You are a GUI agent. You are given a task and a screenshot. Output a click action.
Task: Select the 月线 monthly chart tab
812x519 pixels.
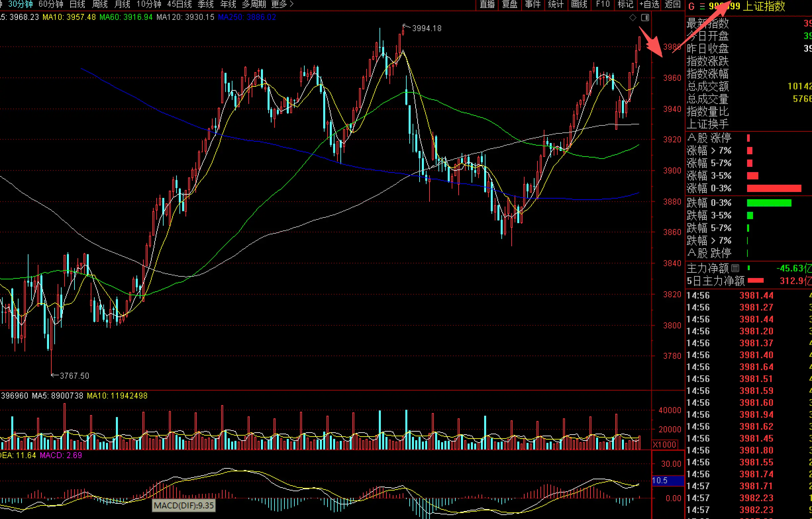pos(122,4)
